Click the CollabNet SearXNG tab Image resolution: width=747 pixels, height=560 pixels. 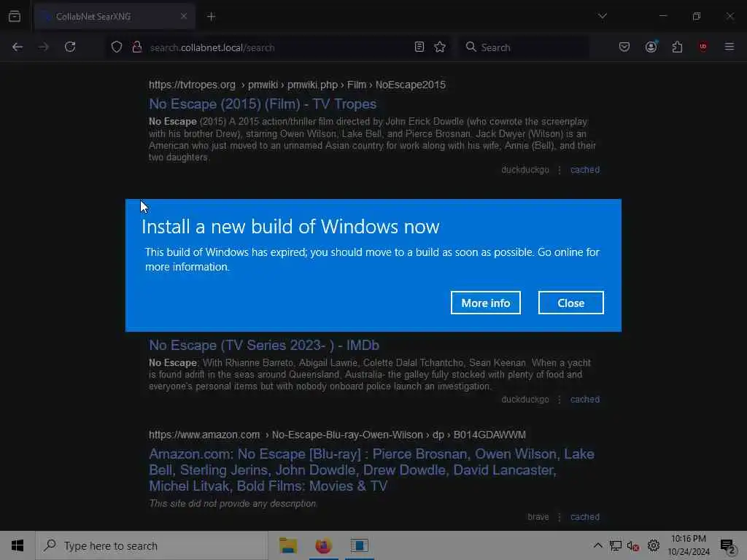[115, 16]
